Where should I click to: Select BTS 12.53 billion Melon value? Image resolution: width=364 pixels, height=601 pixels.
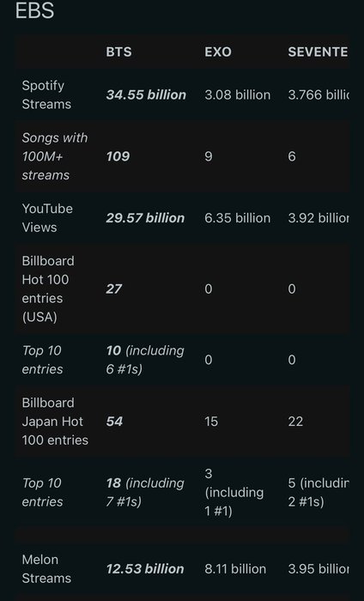(x=145, y=568)
